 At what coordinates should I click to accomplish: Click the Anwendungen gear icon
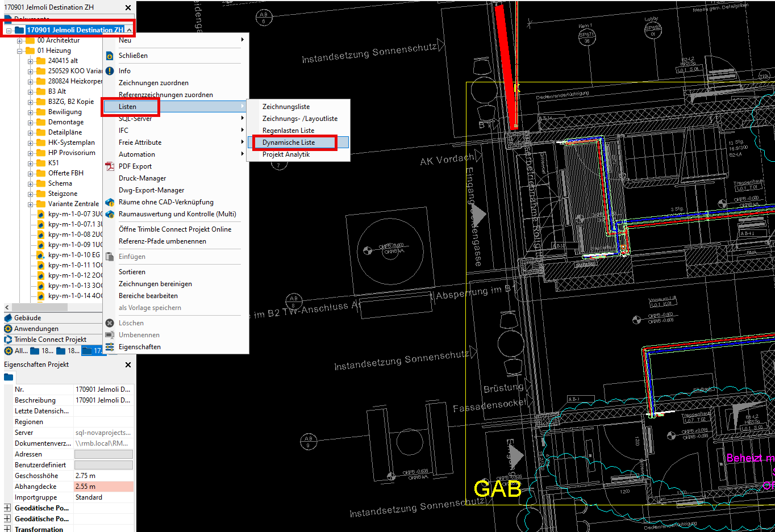[8, 329]
